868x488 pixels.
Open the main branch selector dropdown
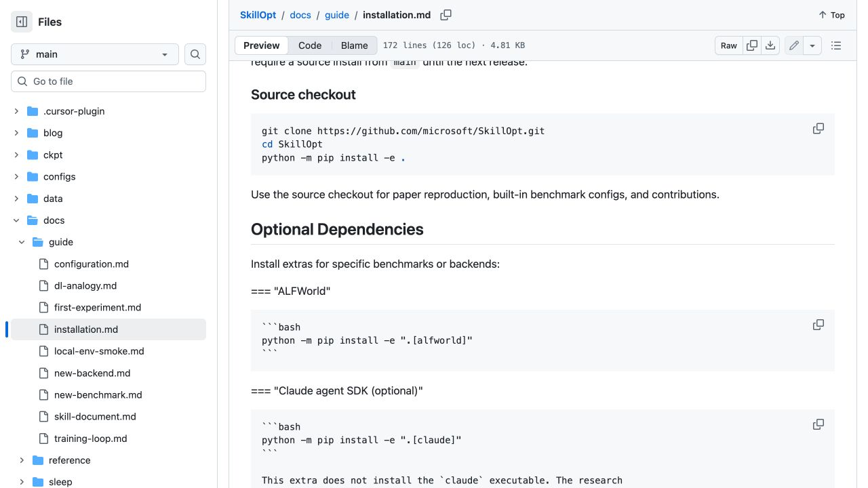coord(95,54)
